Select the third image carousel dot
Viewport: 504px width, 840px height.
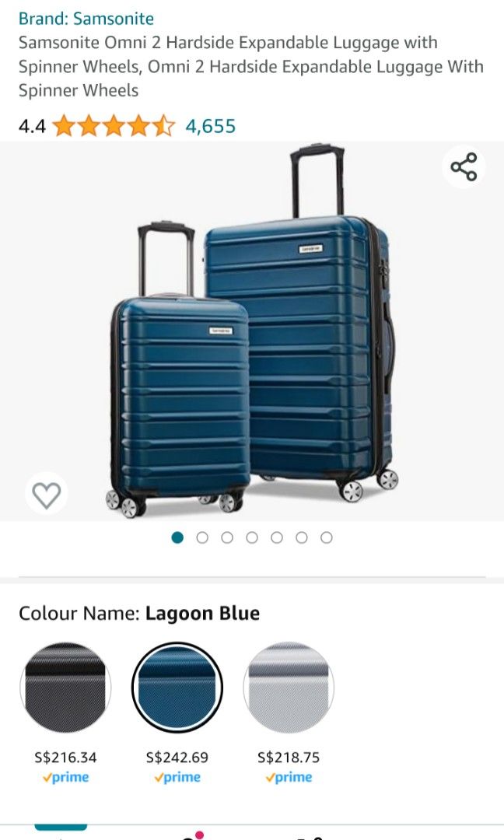227,537
